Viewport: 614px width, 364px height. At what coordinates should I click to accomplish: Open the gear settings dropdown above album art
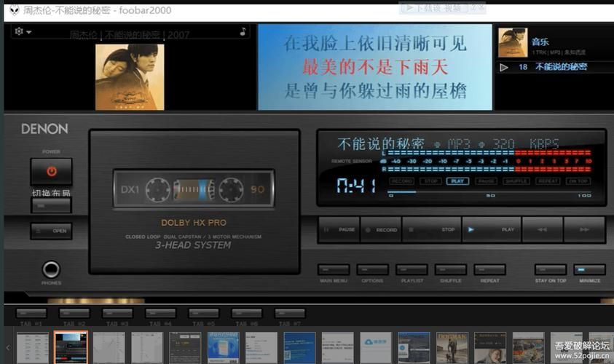23,31
